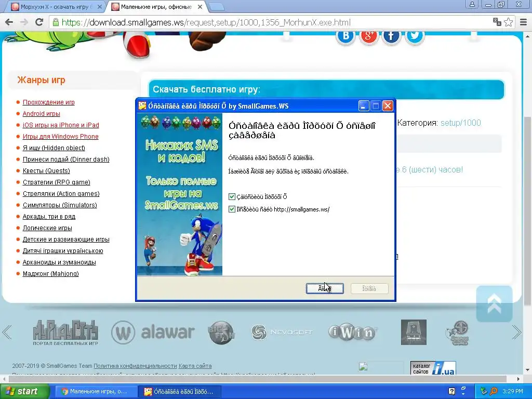Open a new Chrome tab
Screen dimensions: 532x399
(x=216, y=7)
